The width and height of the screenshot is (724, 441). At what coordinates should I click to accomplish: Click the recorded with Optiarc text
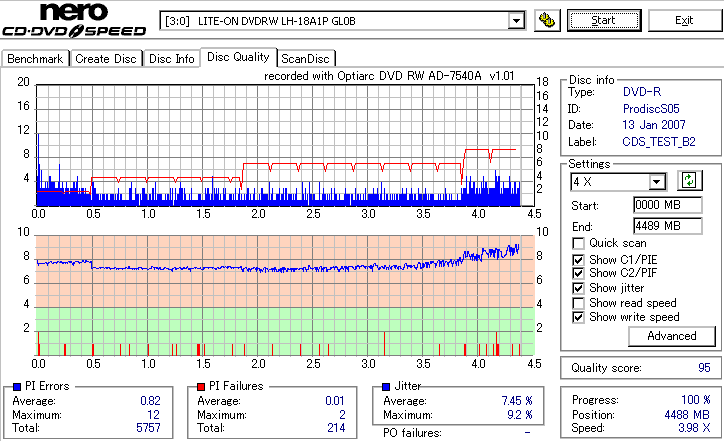[x=389, y=76]
